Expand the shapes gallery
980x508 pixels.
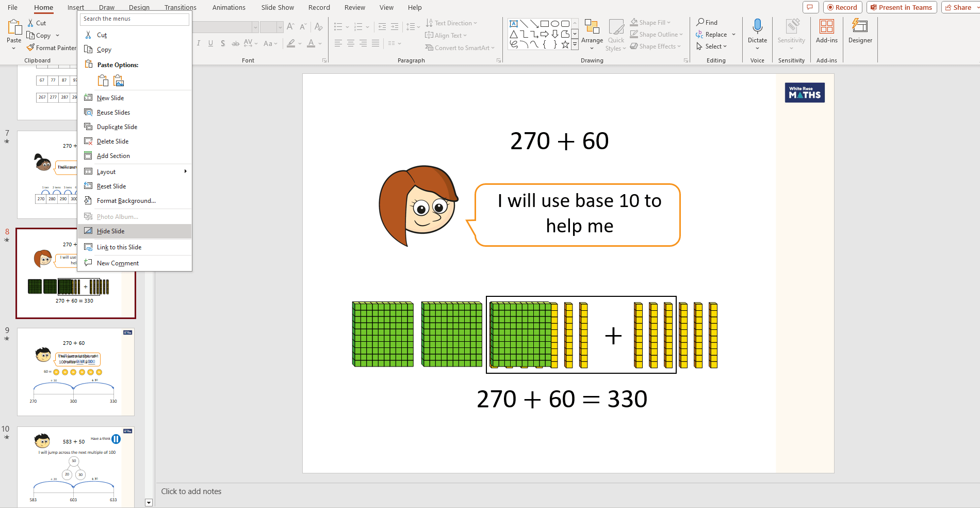coord(575,45)
